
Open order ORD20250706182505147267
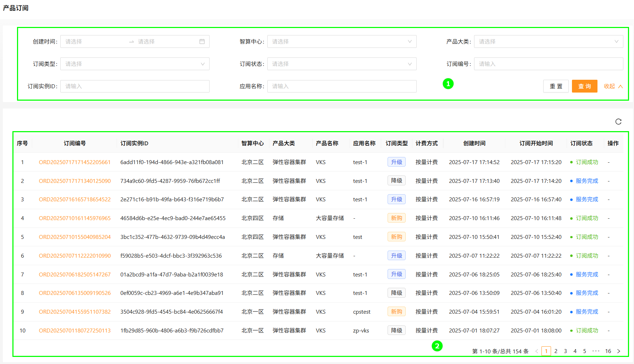coord(75,274)
